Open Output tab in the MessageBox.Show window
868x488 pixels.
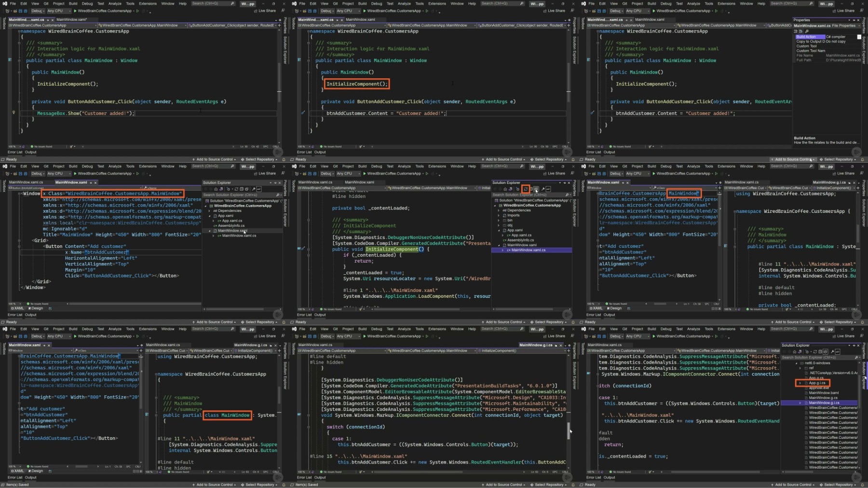(x=30, y=152)
